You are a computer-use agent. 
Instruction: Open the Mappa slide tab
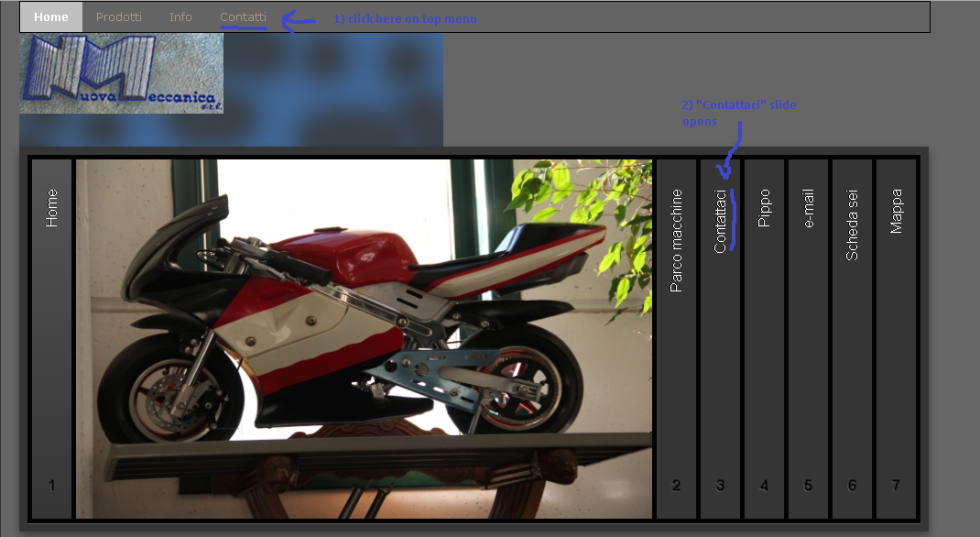click(x=897, y=339)
